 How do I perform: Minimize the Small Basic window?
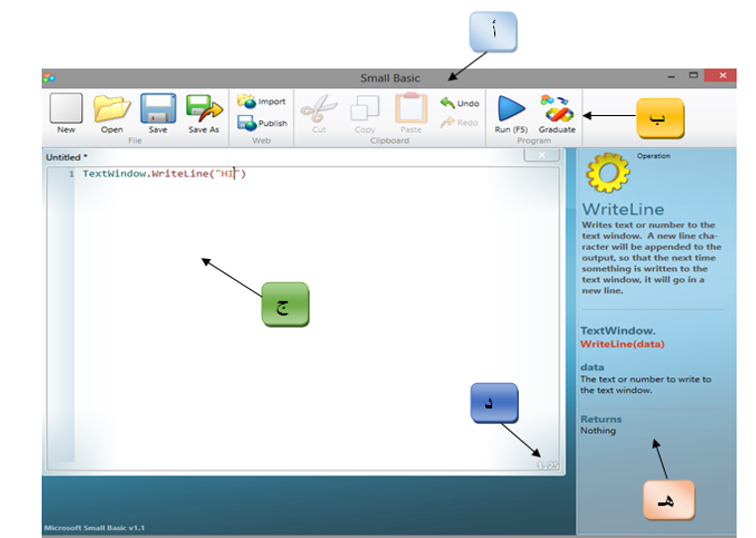point(671,76)
